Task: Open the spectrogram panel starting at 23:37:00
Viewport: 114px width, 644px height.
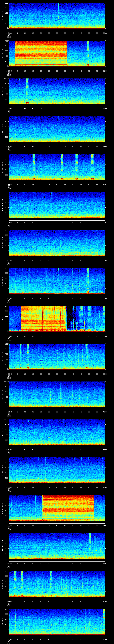Action: (57, 318)
